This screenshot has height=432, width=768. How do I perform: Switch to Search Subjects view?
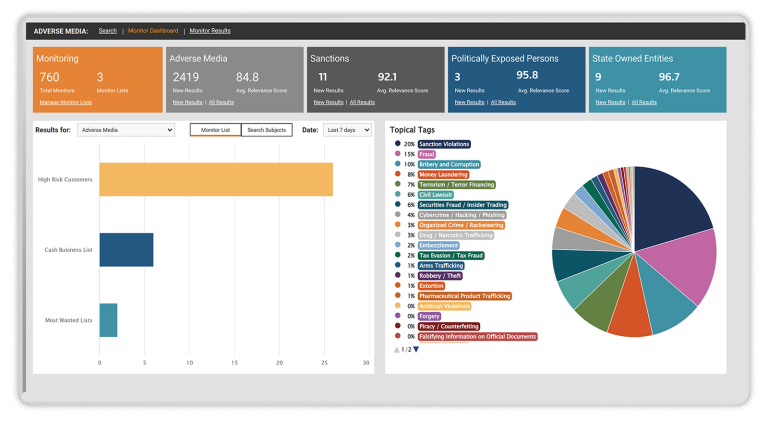click(267, 130)
